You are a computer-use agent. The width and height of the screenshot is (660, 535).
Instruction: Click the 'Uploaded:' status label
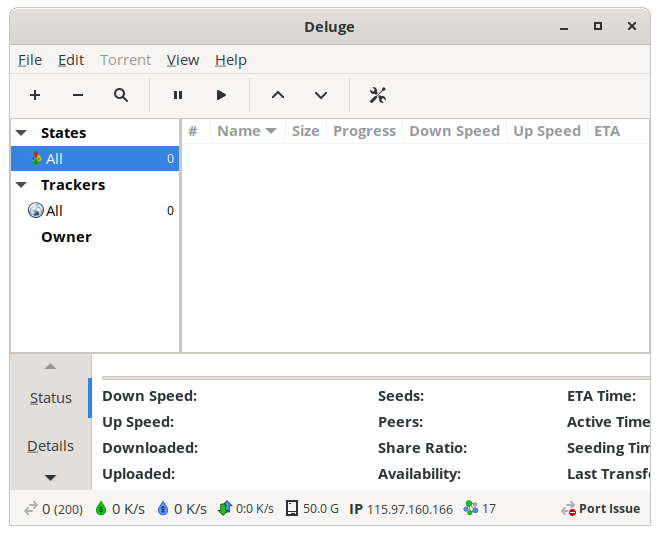pyautogui.click(x=139, y=474)
